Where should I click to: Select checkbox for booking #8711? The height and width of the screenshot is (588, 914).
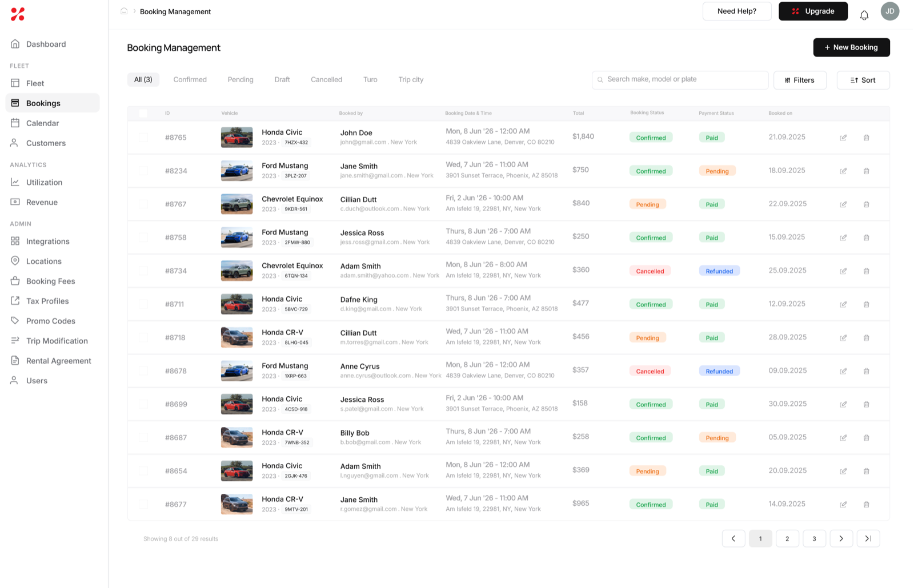coord(143,304)
